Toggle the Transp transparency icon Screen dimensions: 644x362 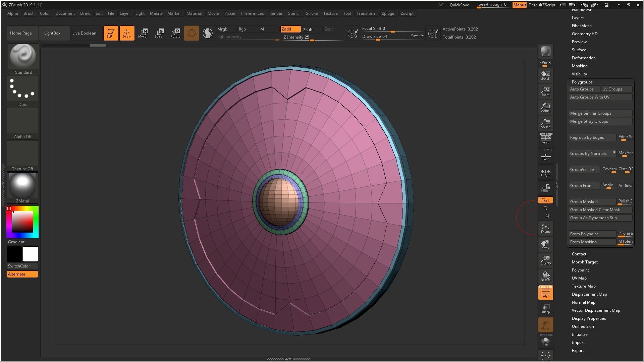[x=545, y=308]
